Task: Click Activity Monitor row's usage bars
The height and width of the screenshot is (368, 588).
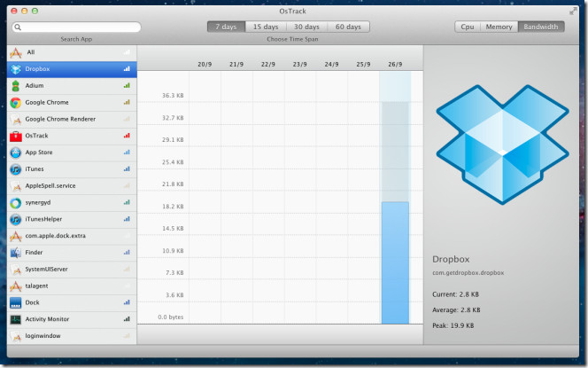Action: click(127, 319)
